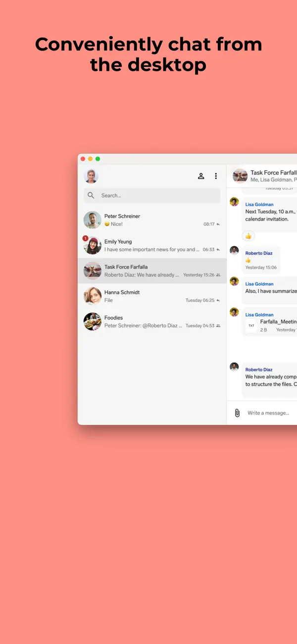Viewport: 297px width, 644px height.
Task: Open the three-dot more options menu
Action: [x=216, y=176]
